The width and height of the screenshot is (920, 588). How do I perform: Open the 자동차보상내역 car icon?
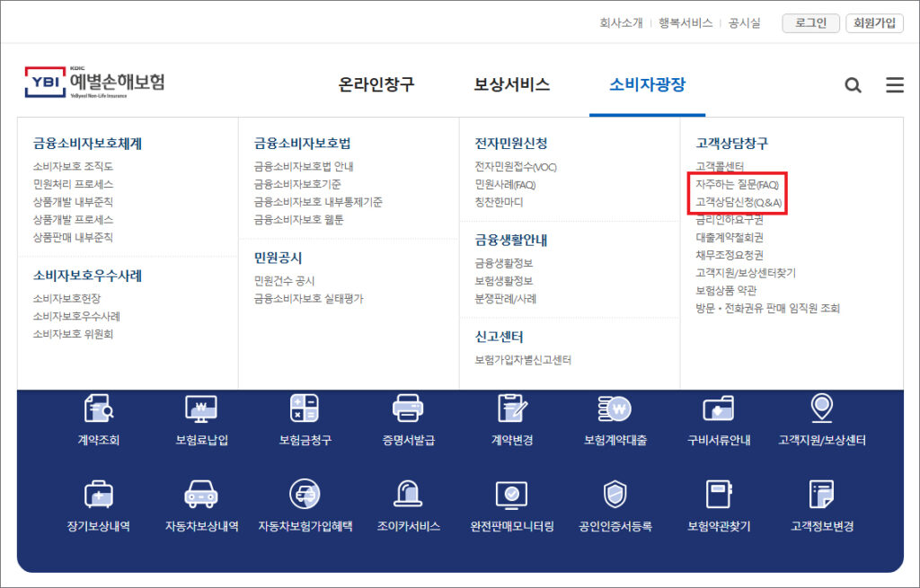click(x=201, y=494)
